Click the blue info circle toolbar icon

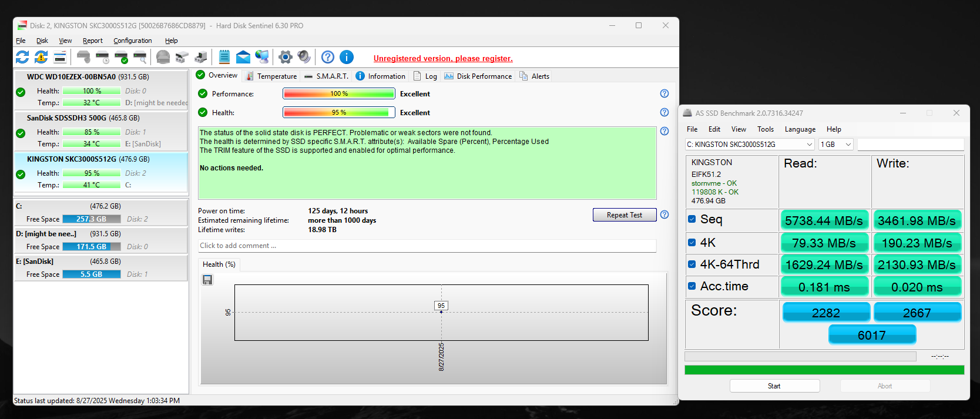[x=347, y=57]
